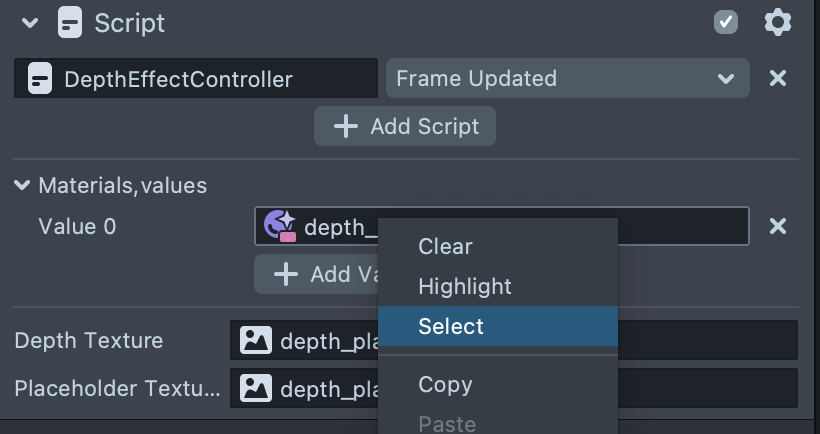Choose Clear from the context menu
Viewport: 820px width, 434px height.
tap(445, 246)
